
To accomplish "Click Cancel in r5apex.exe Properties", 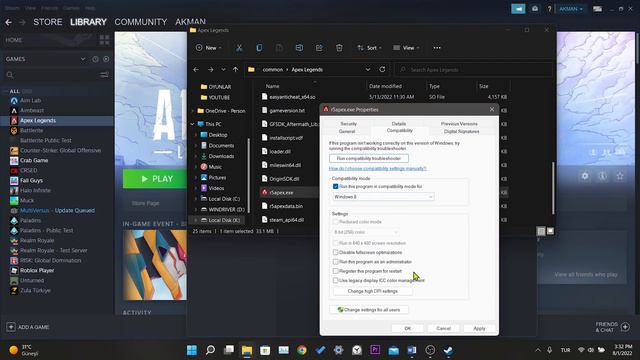I will point(443,329).
